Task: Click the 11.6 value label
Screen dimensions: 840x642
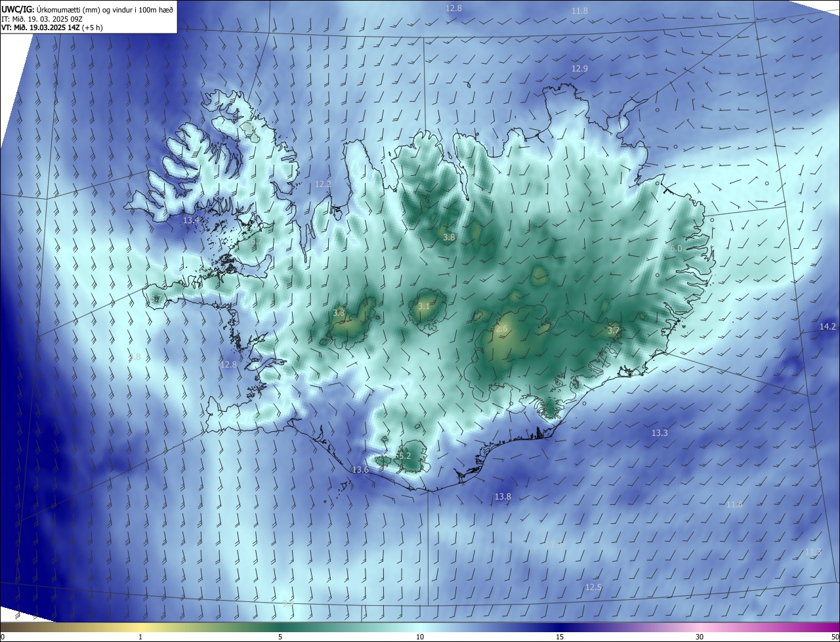Action: [734, 504]
